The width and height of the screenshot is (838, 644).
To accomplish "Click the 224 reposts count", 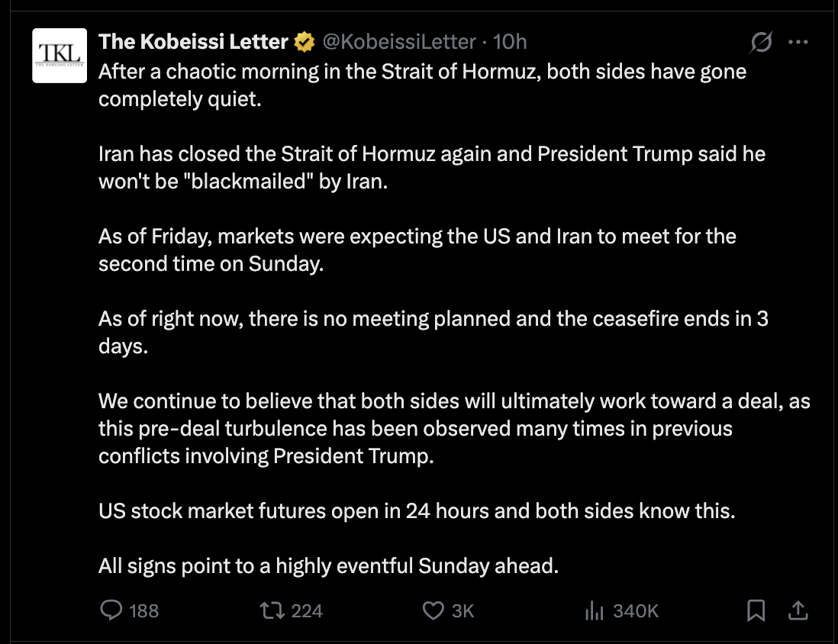I will point(307,610).
